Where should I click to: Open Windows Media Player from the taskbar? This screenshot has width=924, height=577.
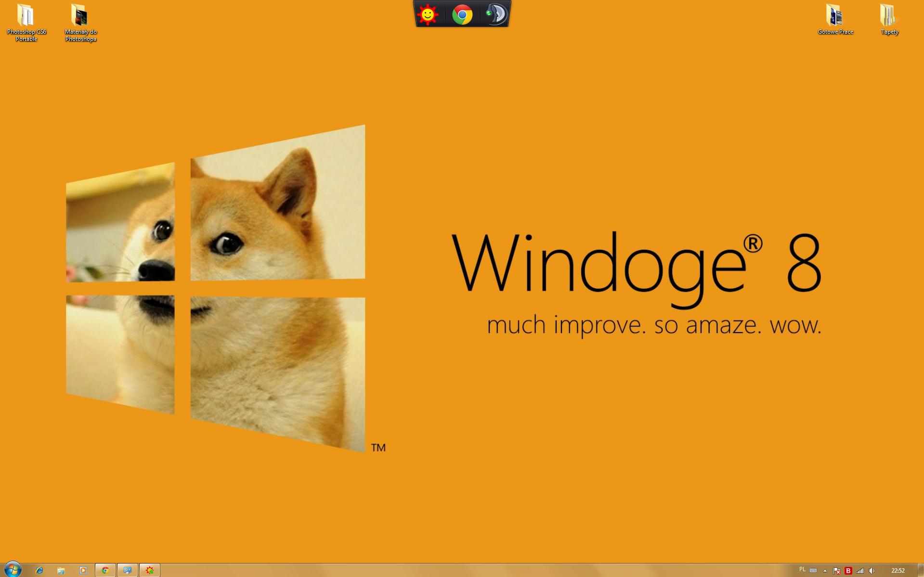pyautogui.click(x=83, y=570)
